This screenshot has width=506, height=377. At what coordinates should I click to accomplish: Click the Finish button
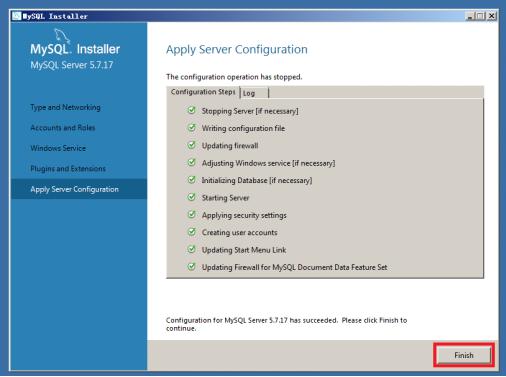click(464, 355)
